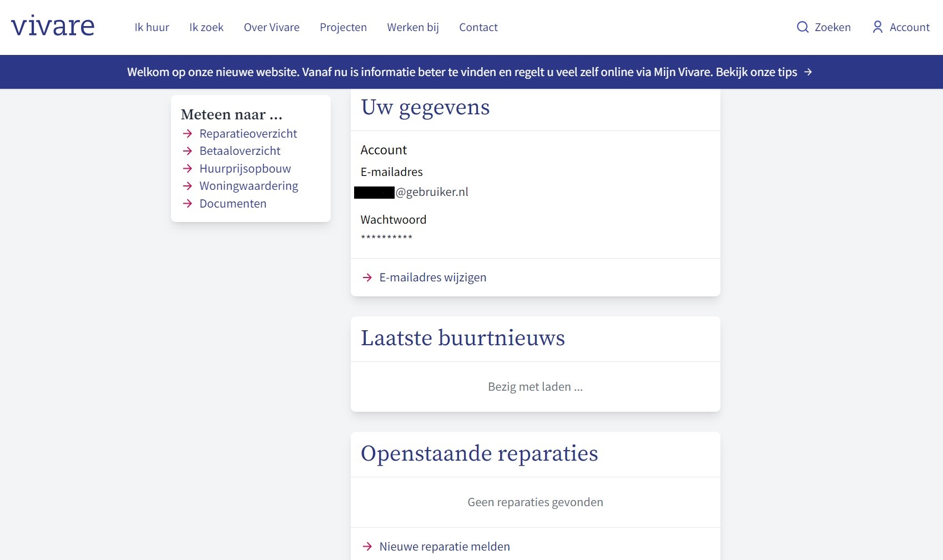Click the Bekijk onze tips banner text
This screenshot has width=943, height=560.
(x=756, y=72)
